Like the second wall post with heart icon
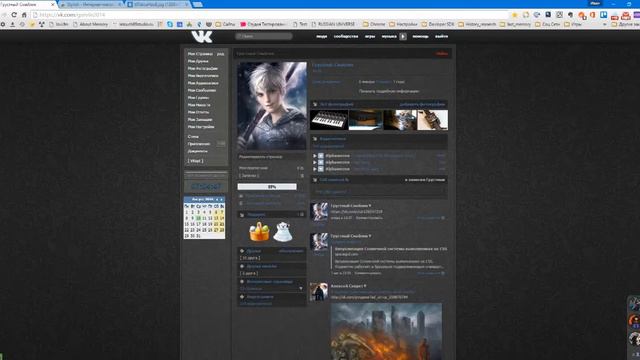This screenshot has width=640, height=360. click(443, 273)
